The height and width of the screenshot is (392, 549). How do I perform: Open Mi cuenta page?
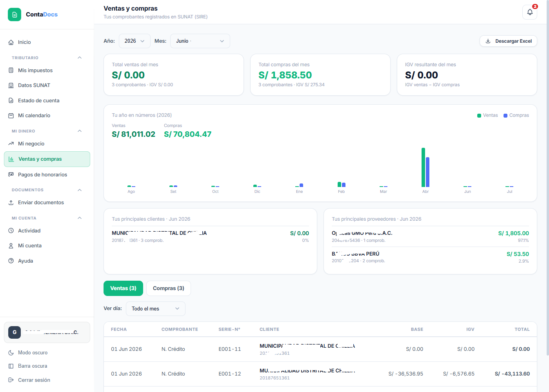(47, 246)
